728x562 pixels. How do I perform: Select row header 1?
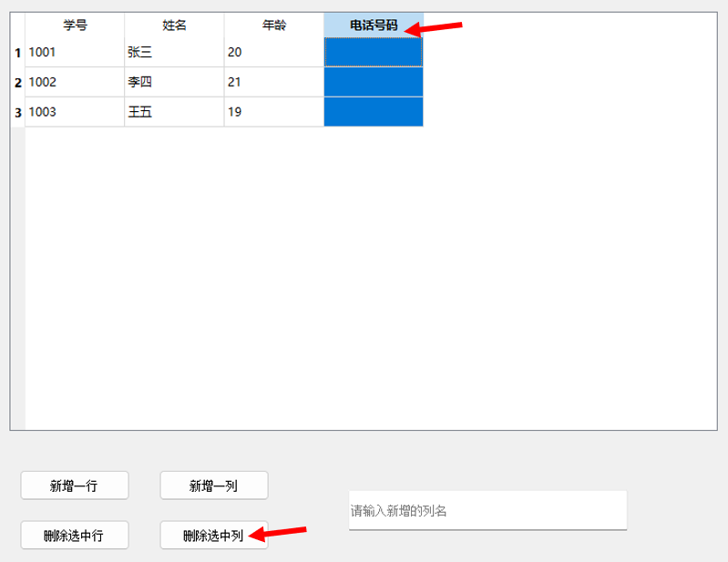pyautogui.click(x=17, y=53)
